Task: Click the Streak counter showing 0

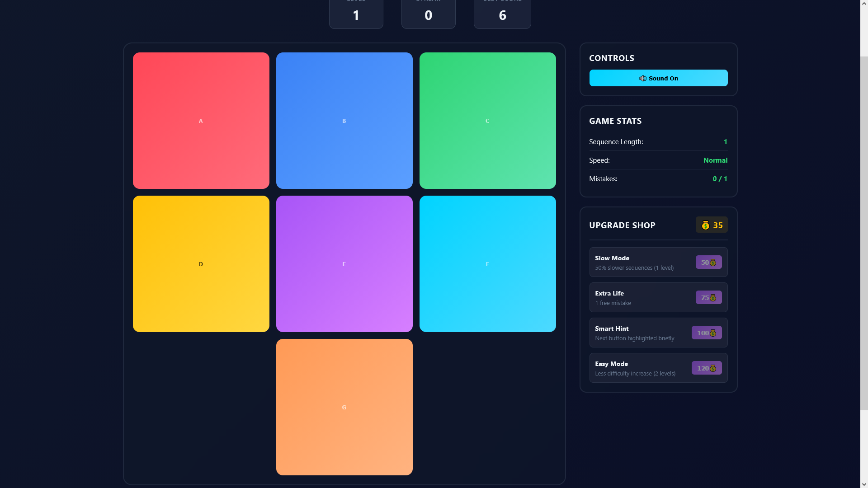Action: [428, 14]
